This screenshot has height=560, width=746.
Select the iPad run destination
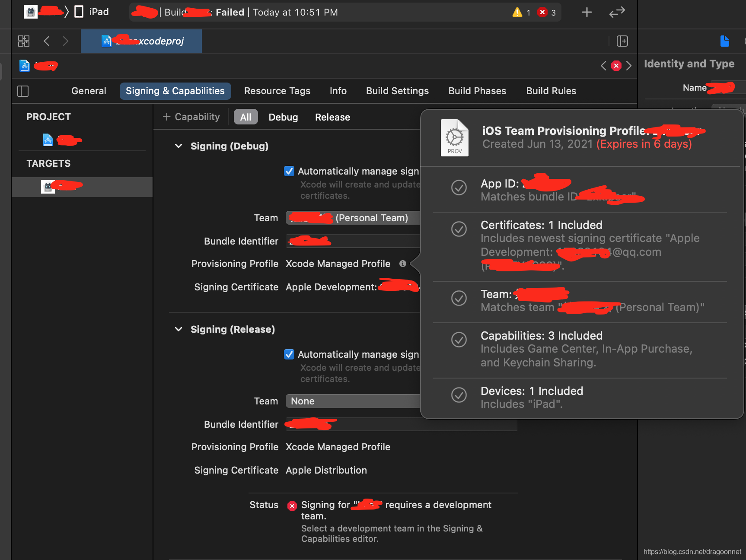point(92,12)
